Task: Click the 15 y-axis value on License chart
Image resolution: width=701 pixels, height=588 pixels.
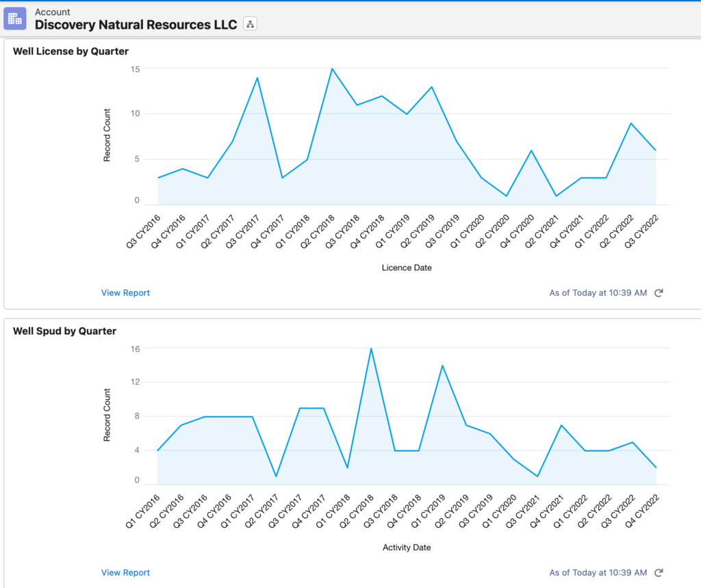Action: click(135, 69)
